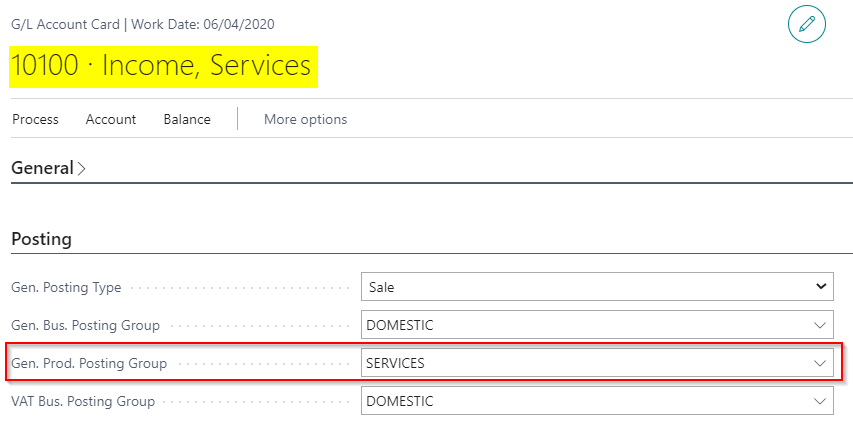Click the title 10100 · Income, Services
Screen dimensions: 853x446
pyautogui.click(x=161, y=66)
